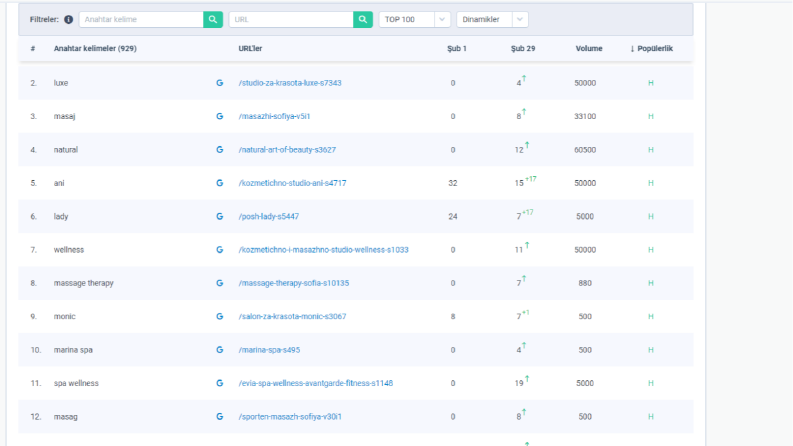Click Şub 1 value 32
The width and height of the screenshot is (793, 446).
[453, 183]
